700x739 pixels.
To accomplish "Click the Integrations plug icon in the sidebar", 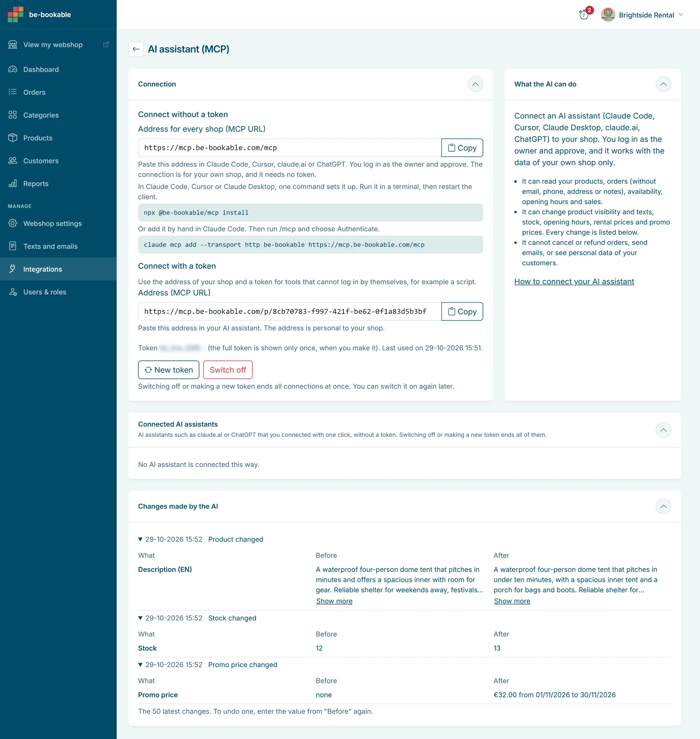I will pos(13,269).
